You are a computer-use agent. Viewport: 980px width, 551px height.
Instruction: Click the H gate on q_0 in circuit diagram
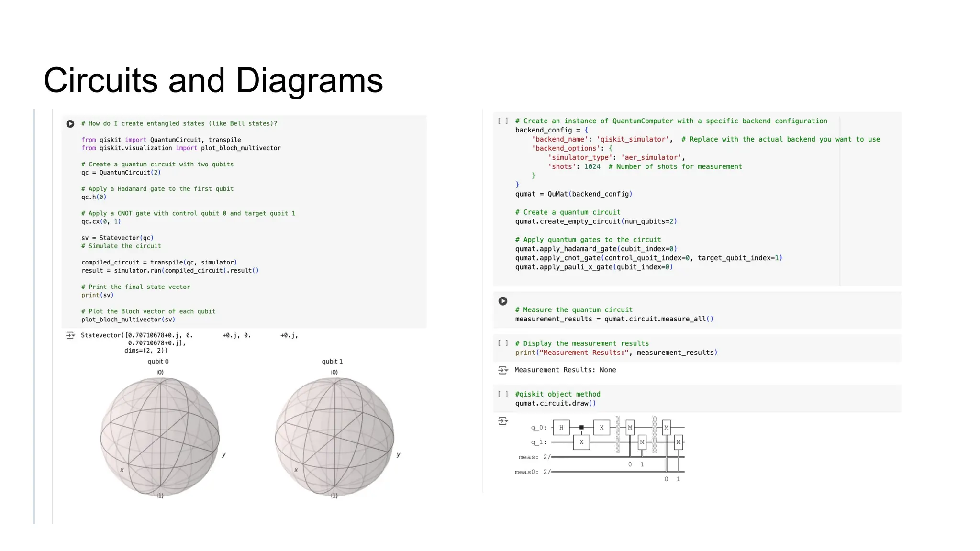[561, 428]
